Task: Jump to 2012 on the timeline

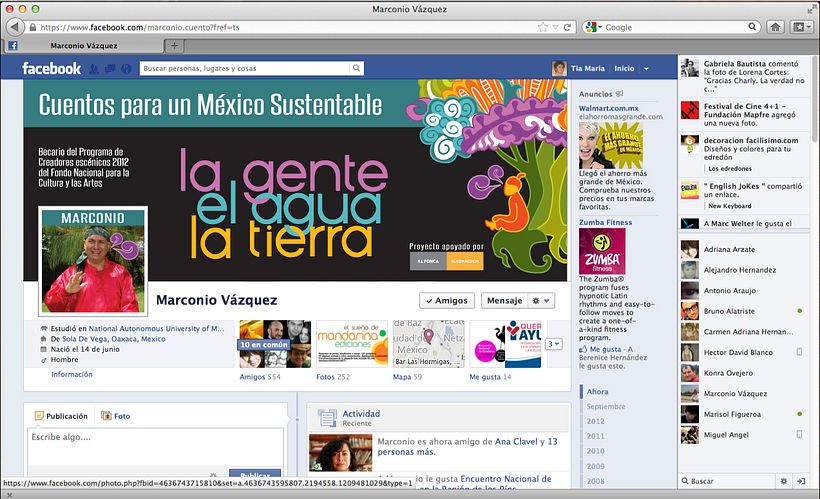Action: coord(595,422)
